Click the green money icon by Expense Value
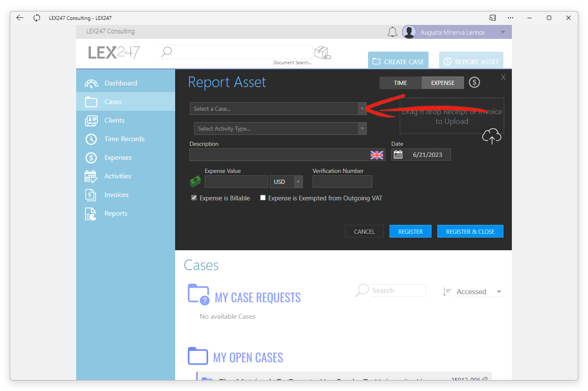This screenshot has width=588, height=391. click(x=195, y=182)
